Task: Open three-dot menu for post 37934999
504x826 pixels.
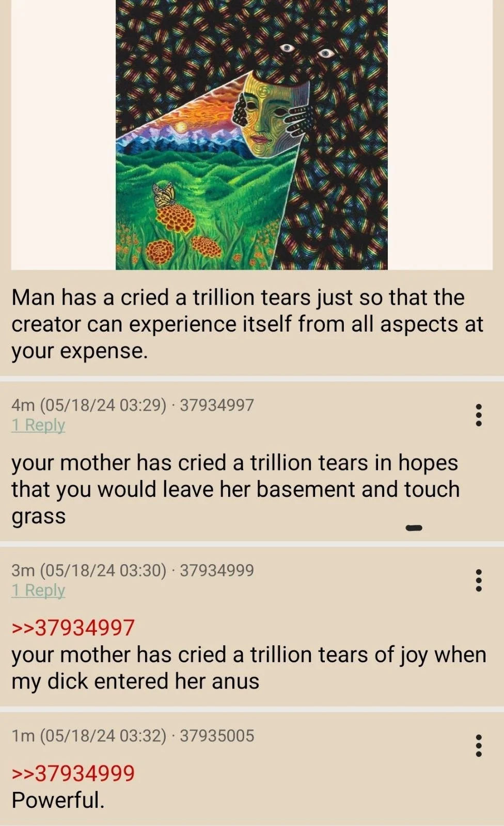Action: 479,580
